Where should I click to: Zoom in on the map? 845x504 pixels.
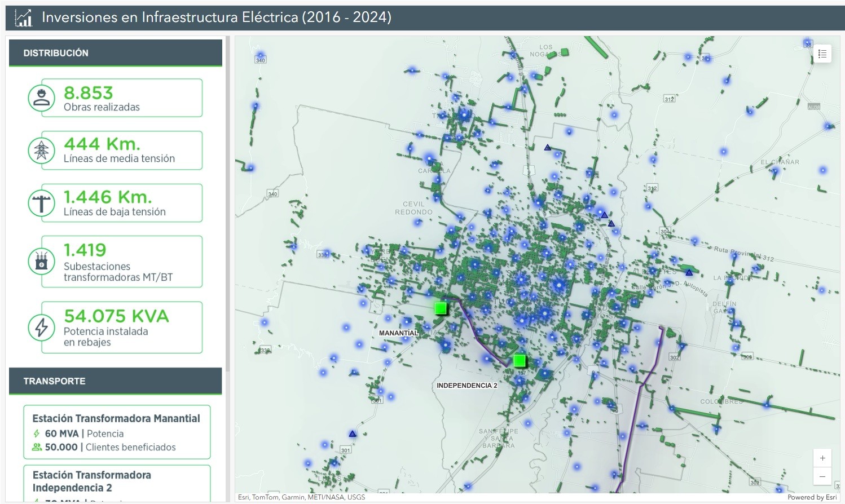pos(822,458)
